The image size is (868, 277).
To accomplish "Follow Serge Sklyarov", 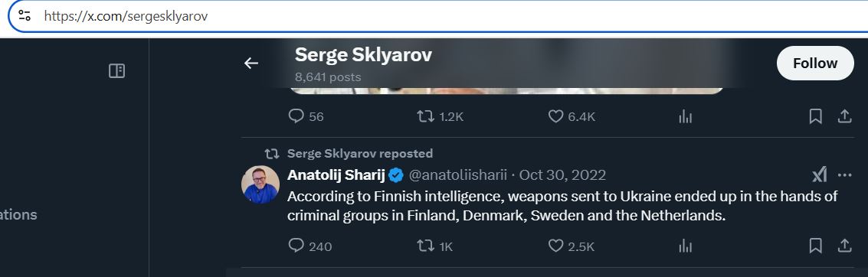I will click(815, 63).
